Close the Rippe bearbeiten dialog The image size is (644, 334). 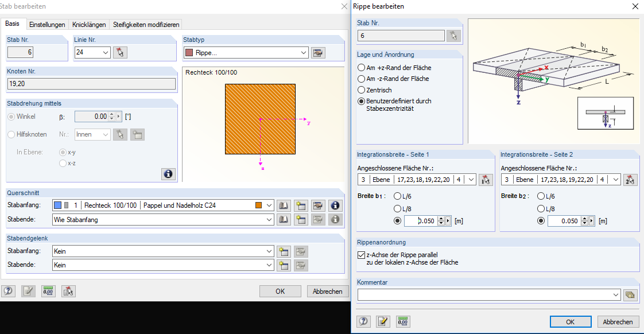(635, 6)
